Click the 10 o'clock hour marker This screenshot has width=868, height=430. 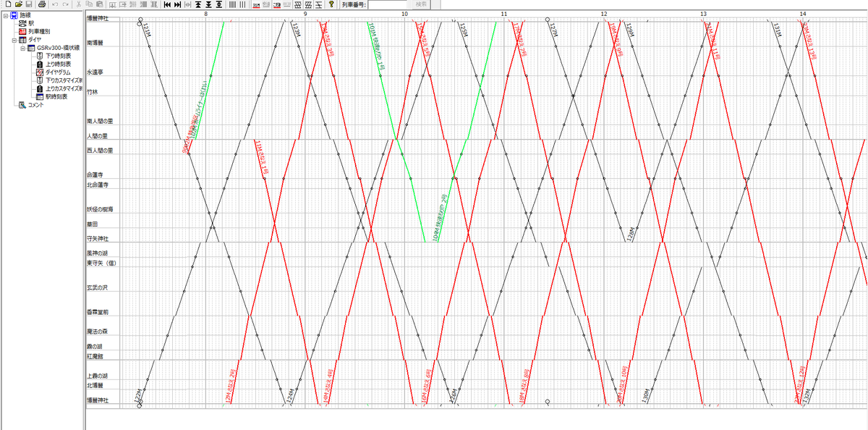click(404, 14)
